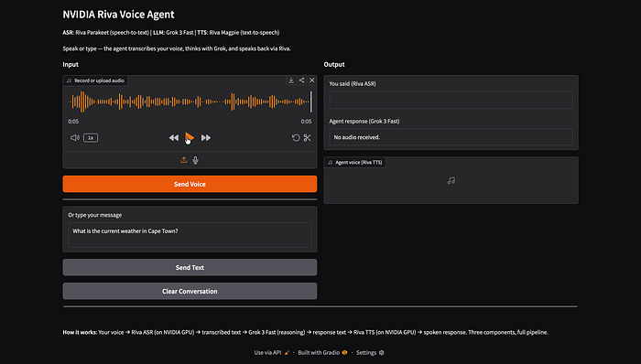641x364 pixels.
Task: Mute audio using the speaker volume icon
Action: click(x=75, y=138)
